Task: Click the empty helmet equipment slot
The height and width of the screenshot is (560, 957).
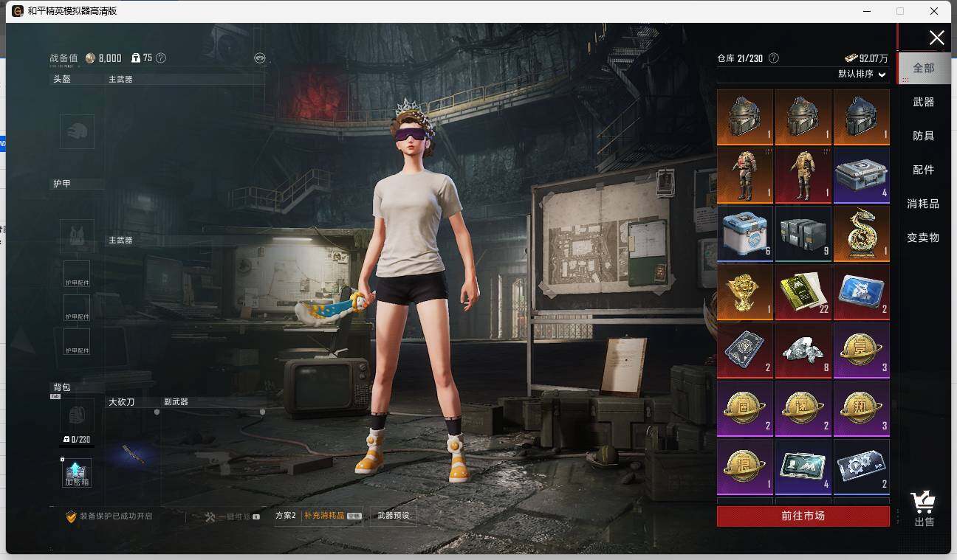Action: click(x=77, y=131)
